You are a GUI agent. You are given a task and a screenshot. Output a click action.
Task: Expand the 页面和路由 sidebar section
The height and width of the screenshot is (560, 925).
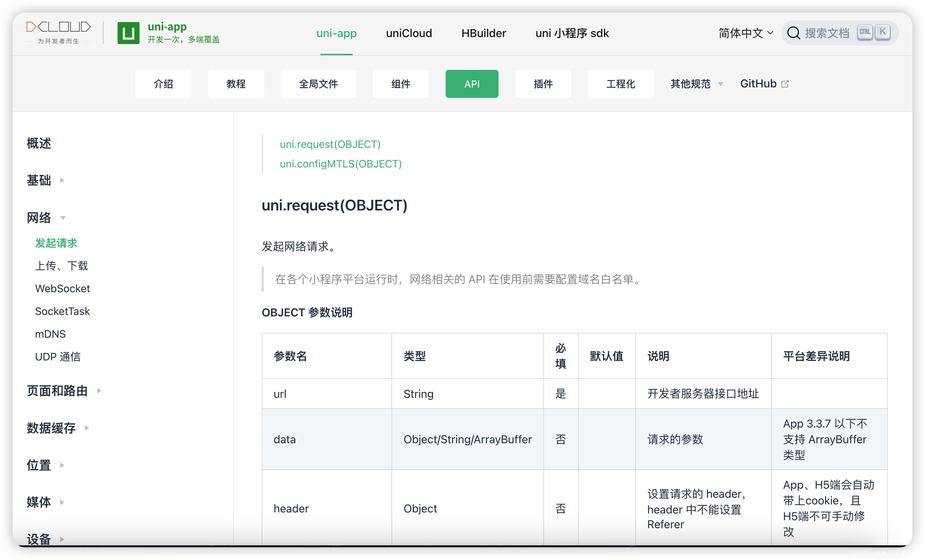(x=99, y=390)
